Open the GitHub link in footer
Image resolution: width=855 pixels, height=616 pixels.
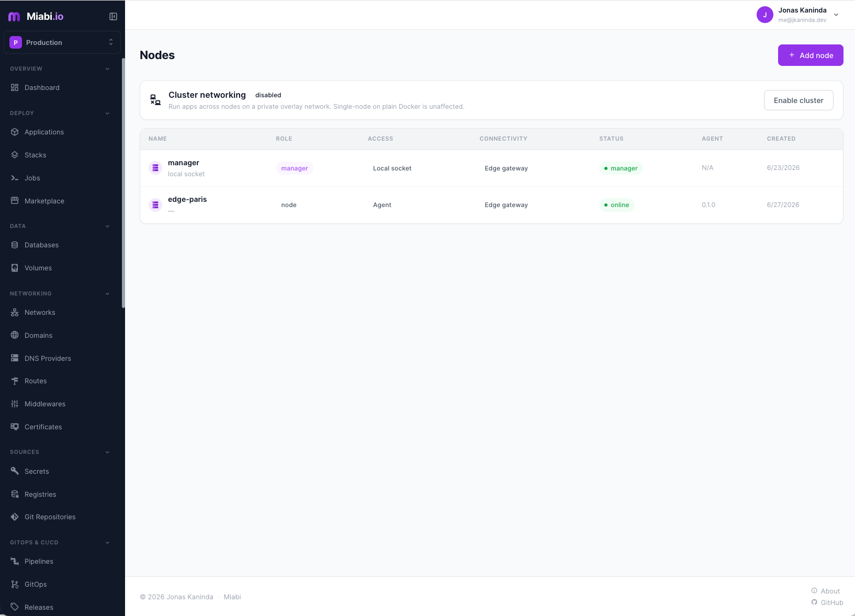[x=827, y=602]
